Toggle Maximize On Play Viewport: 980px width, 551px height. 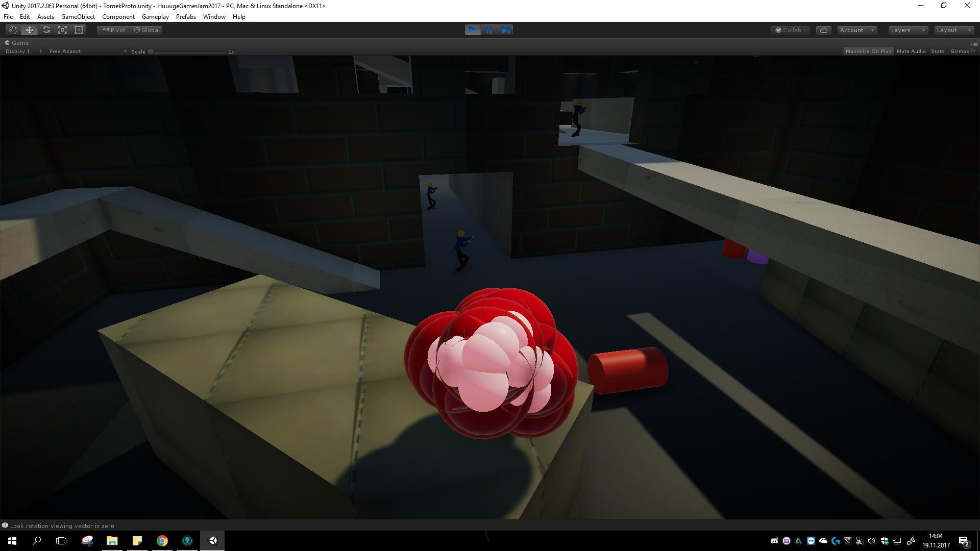868,52
